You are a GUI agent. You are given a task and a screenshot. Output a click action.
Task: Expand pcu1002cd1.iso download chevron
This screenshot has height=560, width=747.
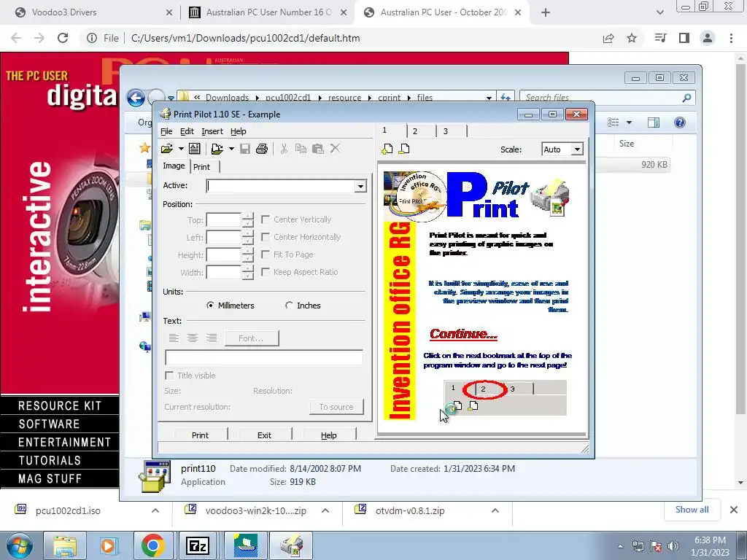point(155,510)
